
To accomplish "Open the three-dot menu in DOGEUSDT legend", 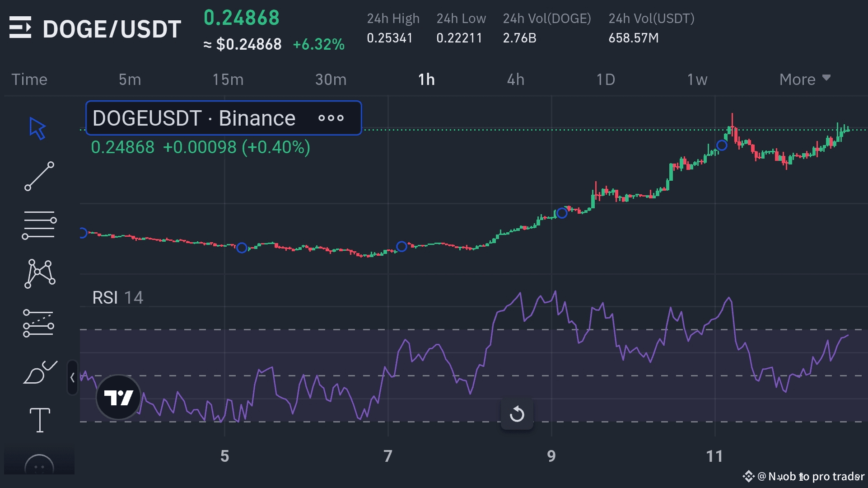I will (331, 118).
